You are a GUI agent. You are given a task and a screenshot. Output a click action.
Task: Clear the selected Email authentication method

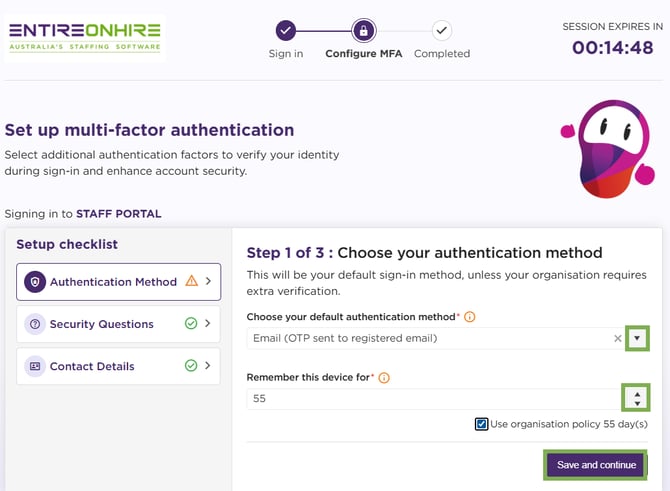click(617, 339)
